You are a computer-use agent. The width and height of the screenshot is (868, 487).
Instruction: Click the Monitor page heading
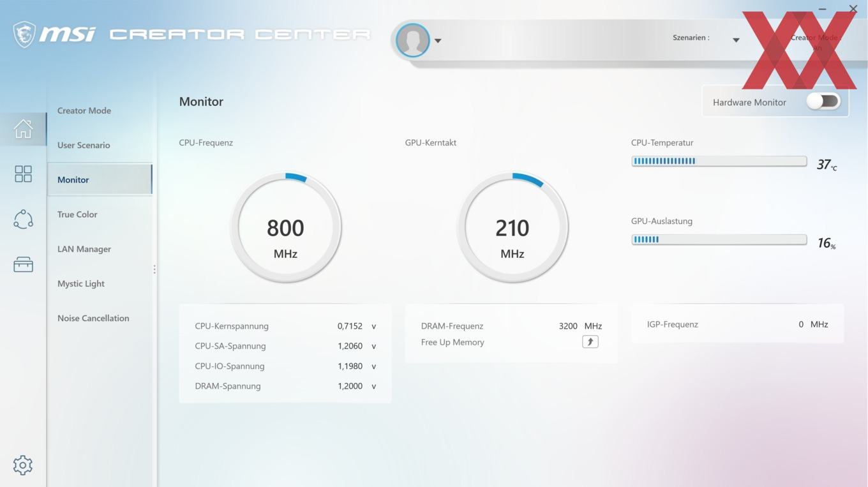click(201, 101)
